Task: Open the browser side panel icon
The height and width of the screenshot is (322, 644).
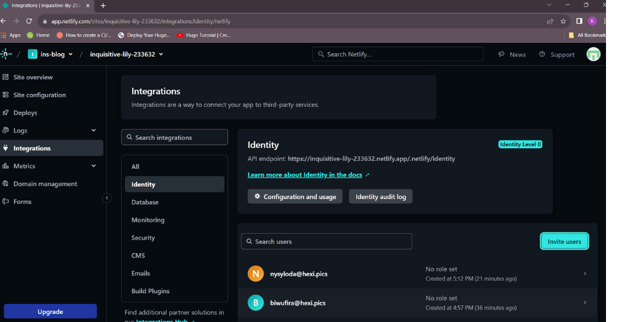Action: point(579,21)
